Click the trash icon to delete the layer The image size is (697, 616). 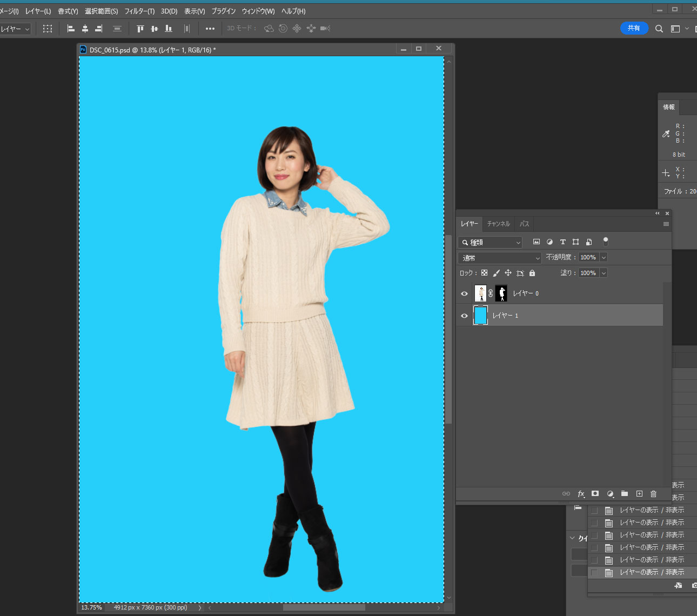point(653,494)
